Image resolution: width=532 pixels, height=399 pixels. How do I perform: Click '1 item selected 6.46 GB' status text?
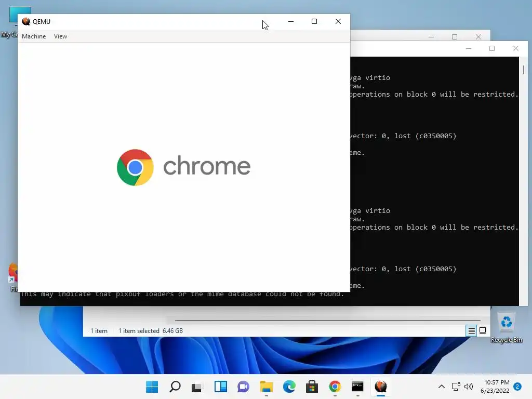pos(150,331)
